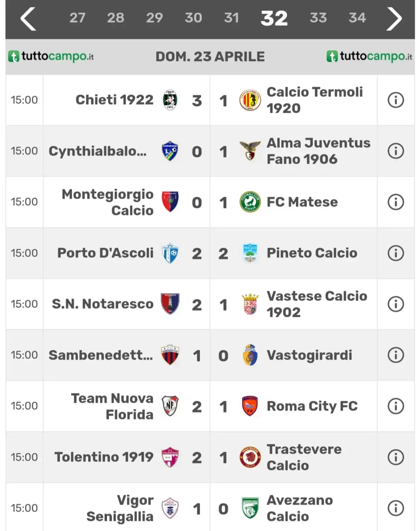Viewport: 420px width, 531px height.
Task: Select the Team Nuova Florida match row
Action: coord(210,406)
